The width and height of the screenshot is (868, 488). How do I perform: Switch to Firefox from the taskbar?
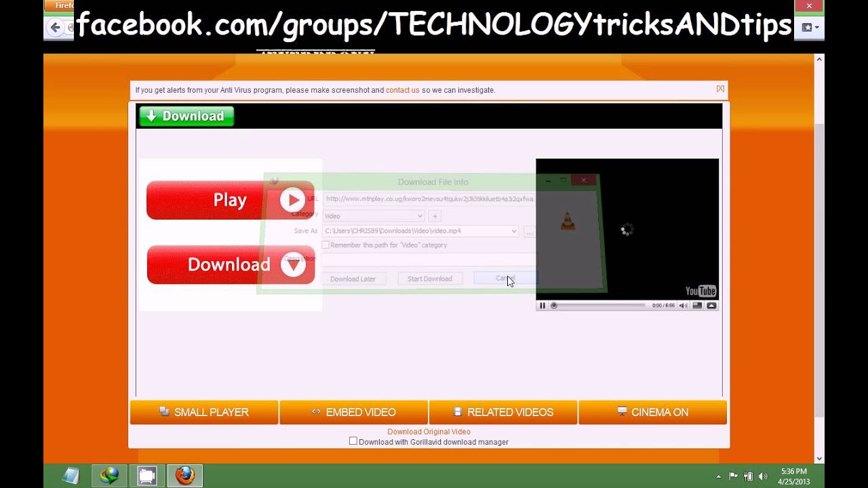[185, 476]
